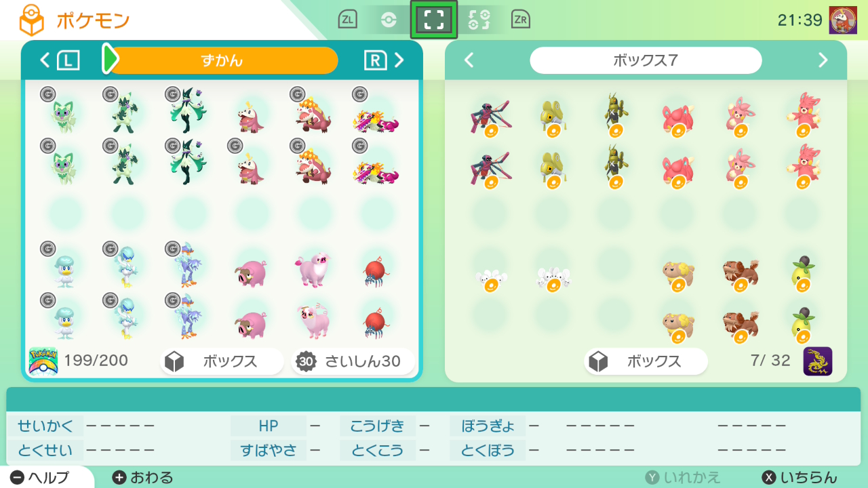Image resolution: width=868 pixels, height=488 pixels.
Task: Show previous box before ボックス7
Action: (x=469, y=60)
